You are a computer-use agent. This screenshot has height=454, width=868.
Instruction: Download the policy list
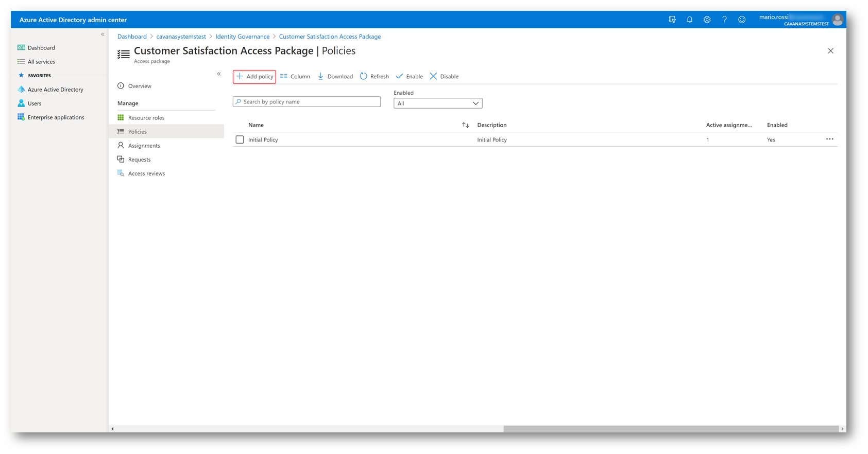(x=335, y=77)
